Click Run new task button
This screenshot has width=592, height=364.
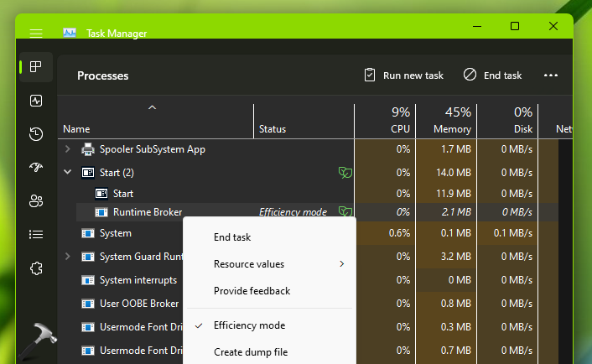[x=403, y=75]
